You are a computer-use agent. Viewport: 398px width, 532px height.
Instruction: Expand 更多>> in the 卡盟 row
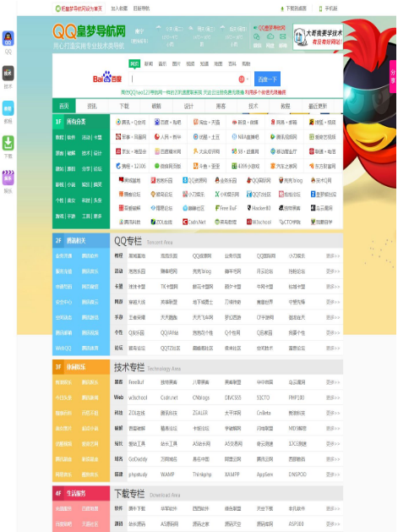tap(333, 287)
